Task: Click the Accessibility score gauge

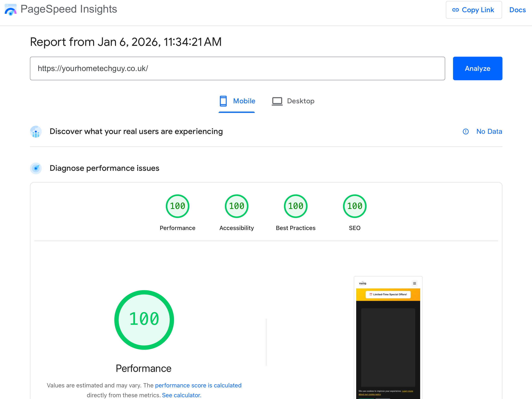Action: [x=236, y=206]
